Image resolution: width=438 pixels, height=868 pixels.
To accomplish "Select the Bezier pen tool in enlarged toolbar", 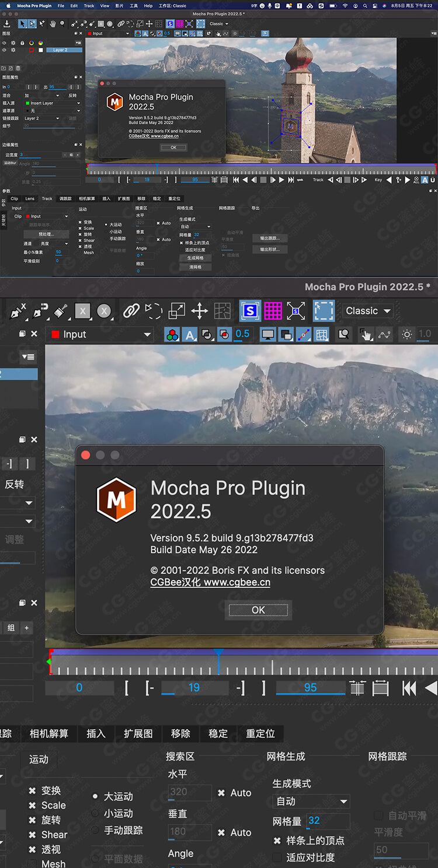I will 40,311.
